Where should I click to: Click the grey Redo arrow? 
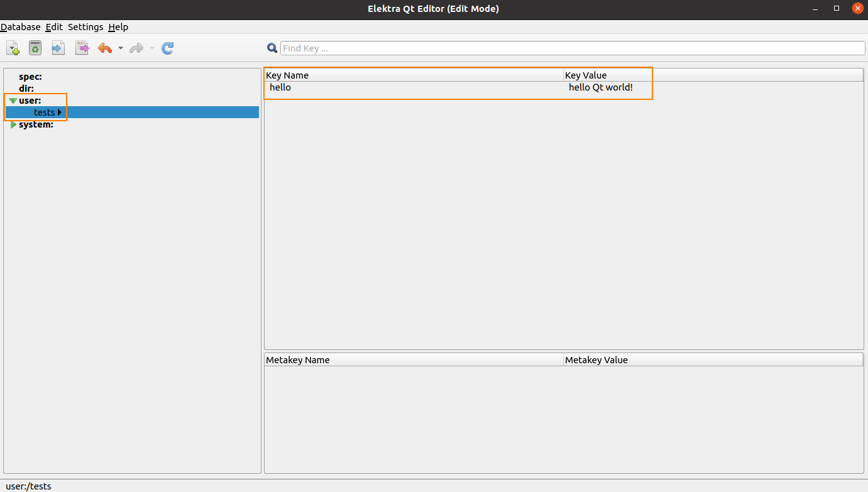(x=136, y=48)
